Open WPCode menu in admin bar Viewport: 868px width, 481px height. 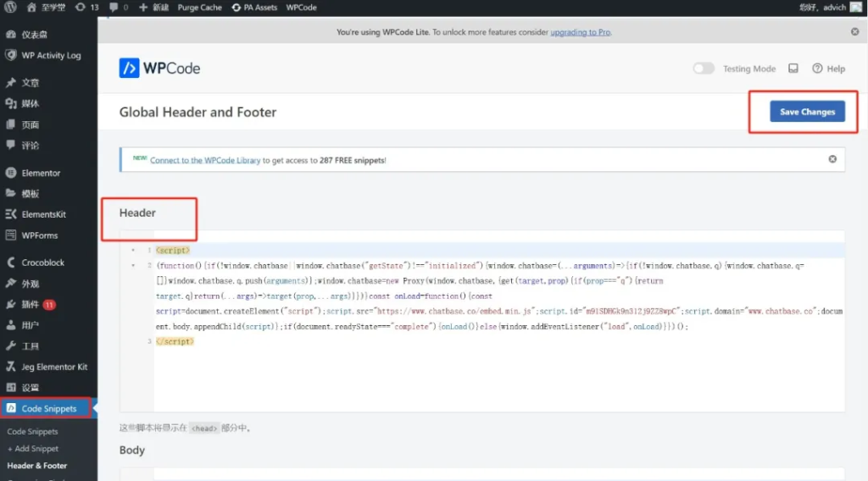coord(301,7)
